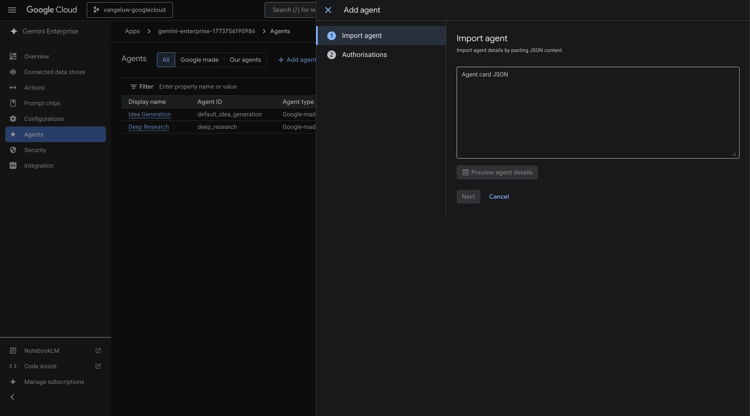
Task: Open the Overview page icon
Action: point(13,56)
